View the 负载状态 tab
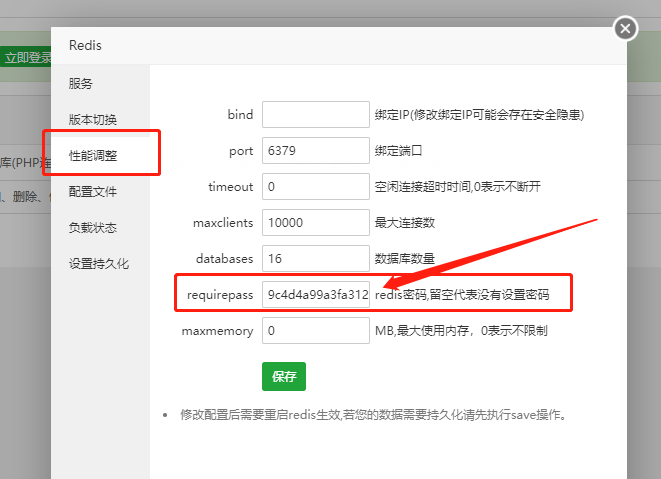Screen dimensions: 661x479 pyautogui.click(x=93, y=227)
